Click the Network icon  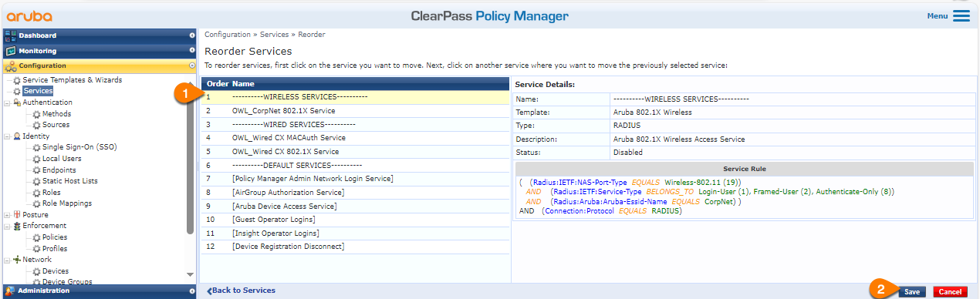coord(17,260)
